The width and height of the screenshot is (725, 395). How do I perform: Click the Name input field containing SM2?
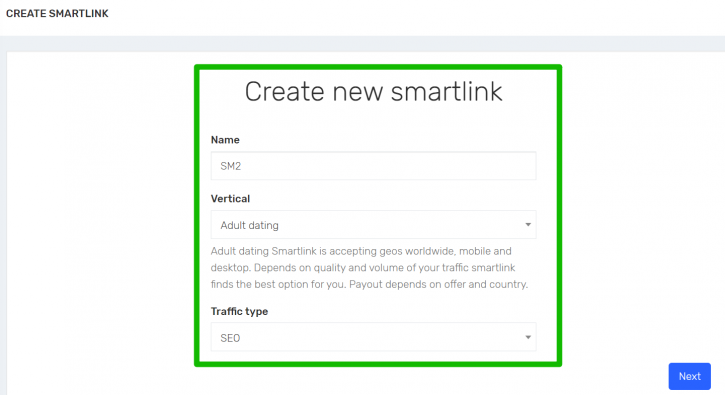point(373,166)
